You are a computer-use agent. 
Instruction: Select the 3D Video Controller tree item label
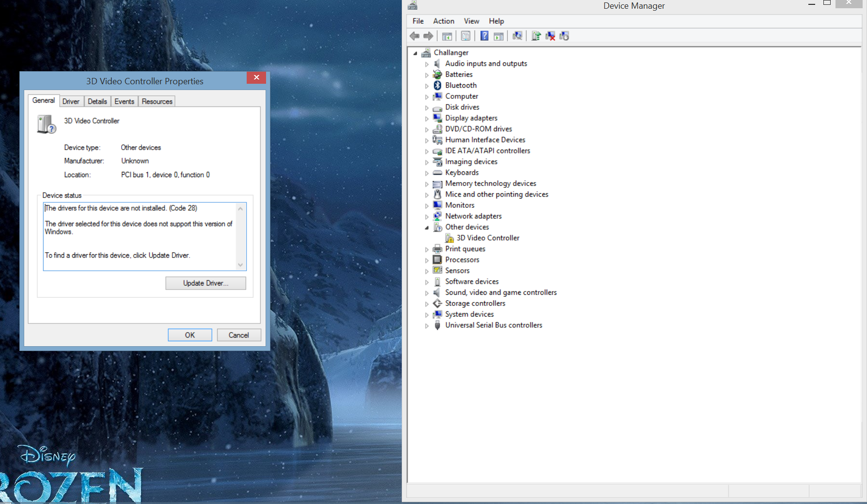click(x=488, y=238)
